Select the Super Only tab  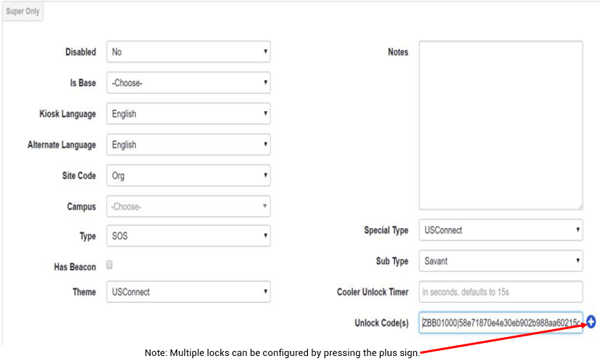(23, 11)
